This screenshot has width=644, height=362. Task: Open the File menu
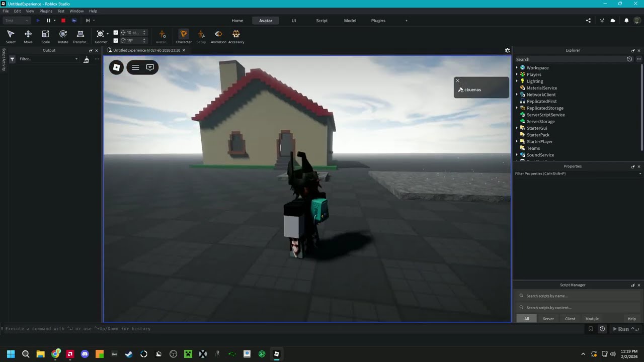pos(6,11)
